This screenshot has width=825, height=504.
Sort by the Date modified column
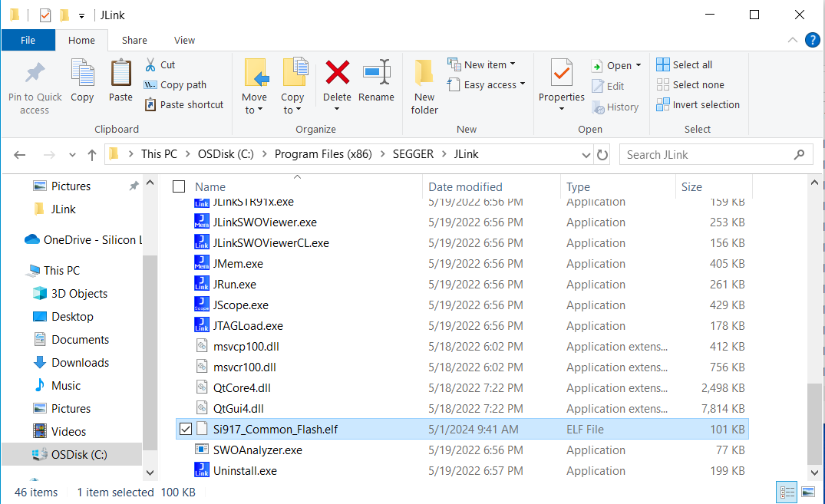(x=465, y=186)
